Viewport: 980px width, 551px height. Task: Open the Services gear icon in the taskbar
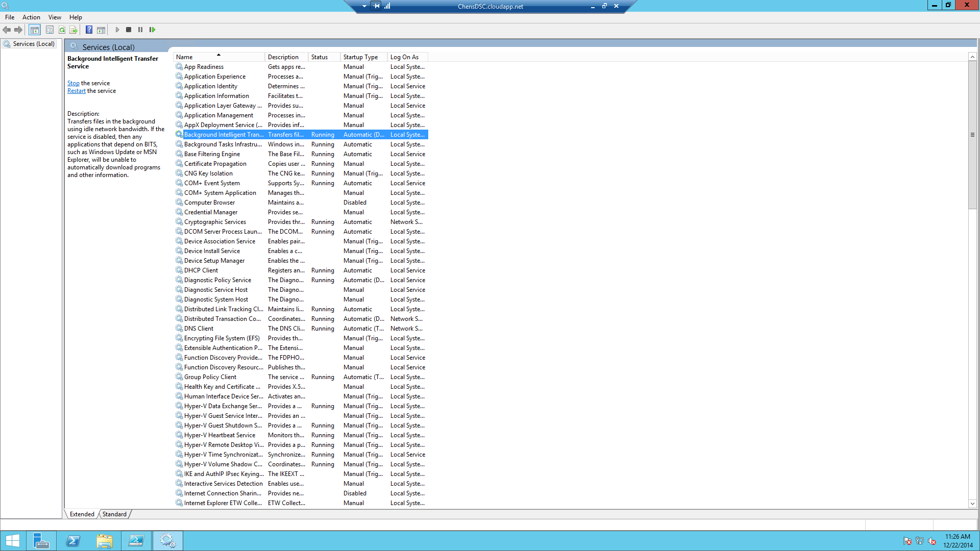tap(167, 541)
